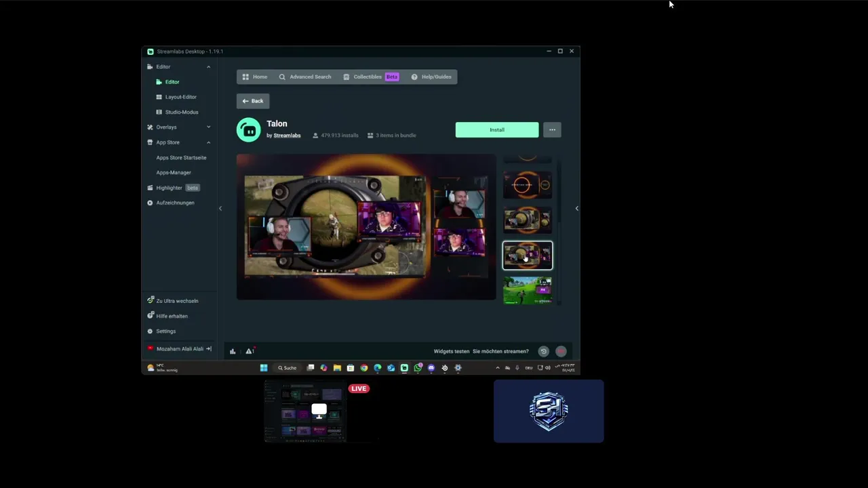Expand right panel with the arrow handle

[x=577, y=208]
